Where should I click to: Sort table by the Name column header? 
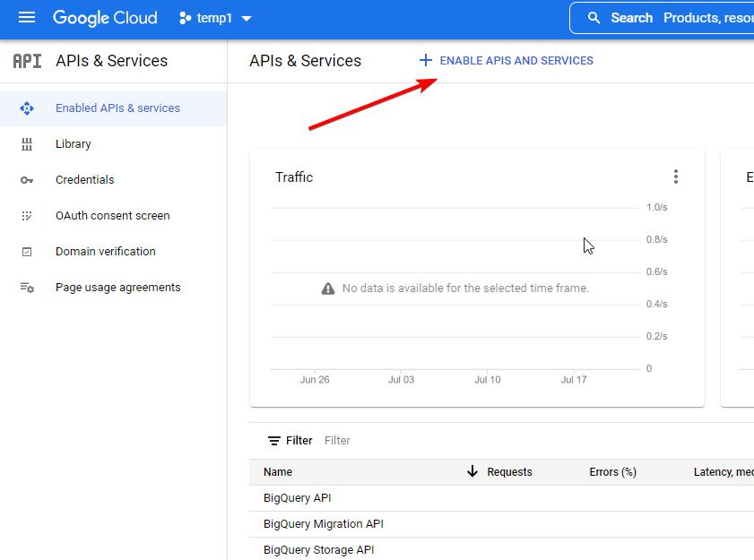278,472
